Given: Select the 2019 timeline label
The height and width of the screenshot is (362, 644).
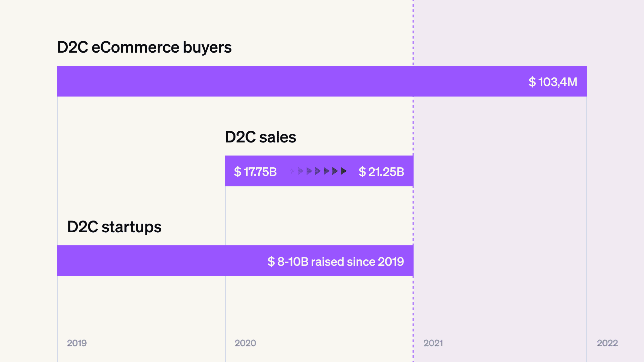Looking at the screenshot, I should coord(77,343).
